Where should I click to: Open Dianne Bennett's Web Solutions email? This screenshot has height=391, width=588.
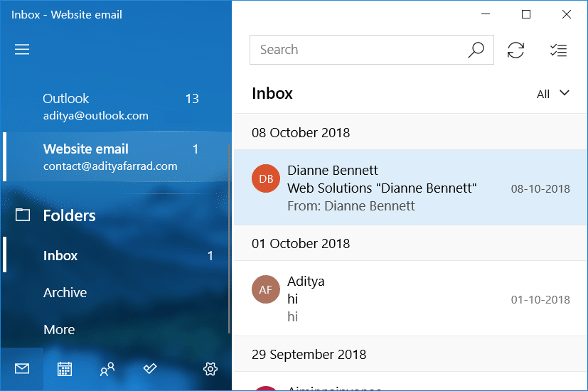(411, 188)
